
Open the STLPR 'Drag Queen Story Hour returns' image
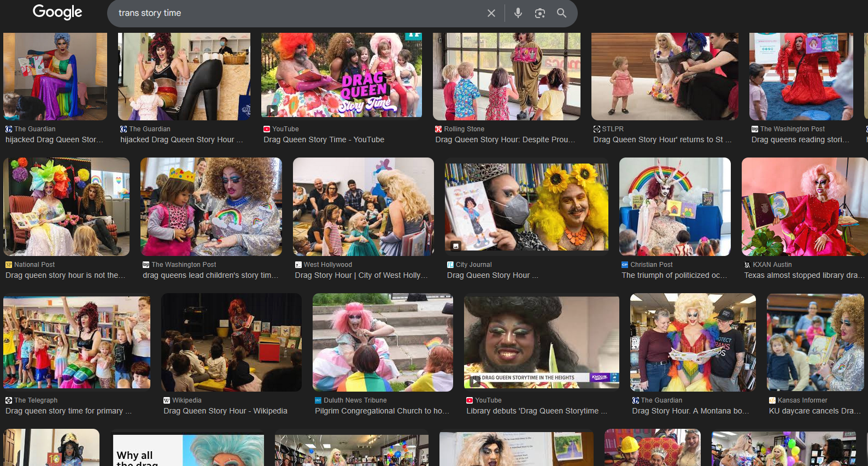[665, 77]
